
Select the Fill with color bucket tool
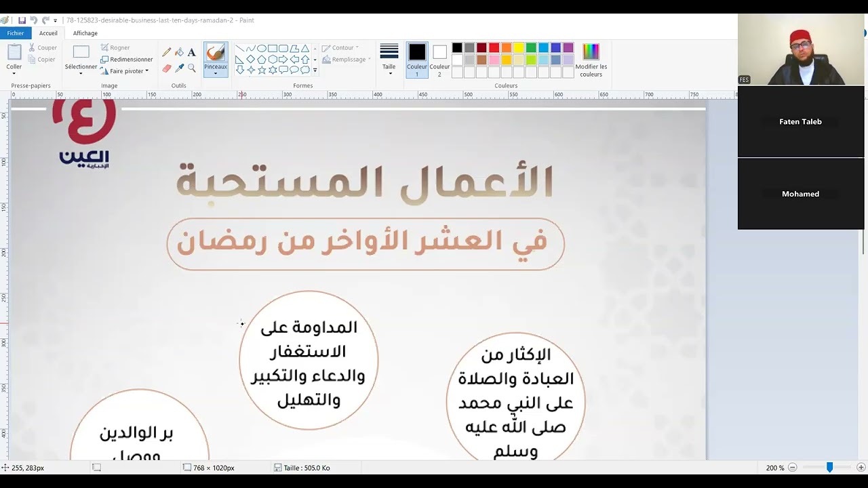179,52
